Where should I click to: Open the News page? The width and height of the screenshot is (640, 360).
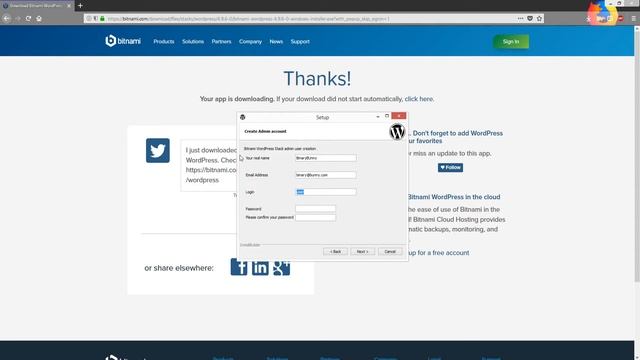276,41
